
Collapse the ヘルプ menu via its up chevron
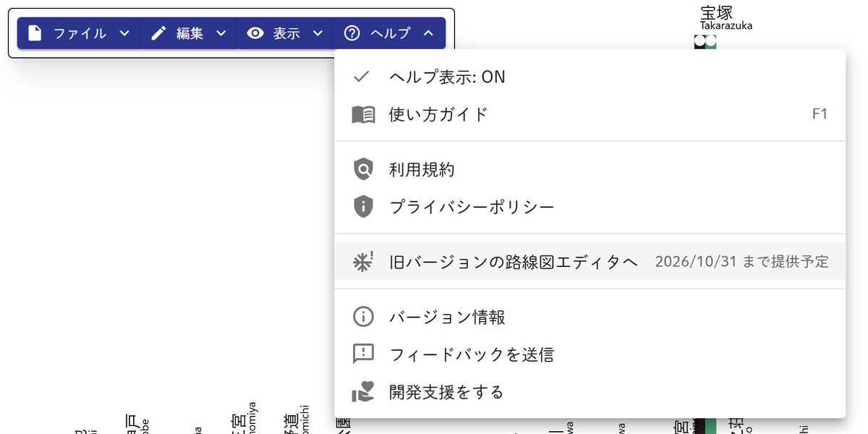(x=430, y=33)
